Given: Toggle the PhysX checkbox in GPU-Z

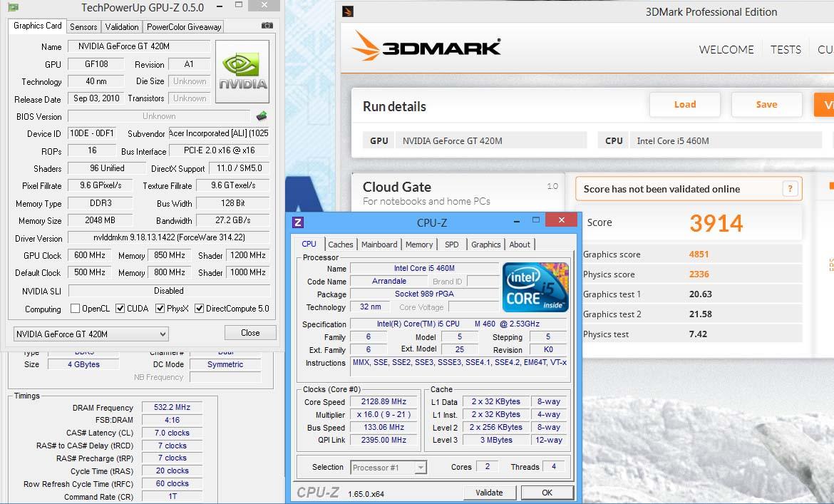Looking at the screenshot, I should point(160,309).
